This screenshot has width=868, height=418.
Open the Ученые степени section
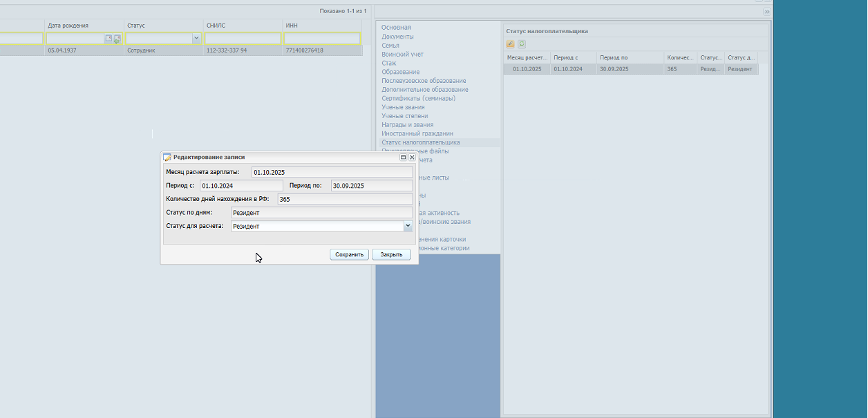[405, 116]
